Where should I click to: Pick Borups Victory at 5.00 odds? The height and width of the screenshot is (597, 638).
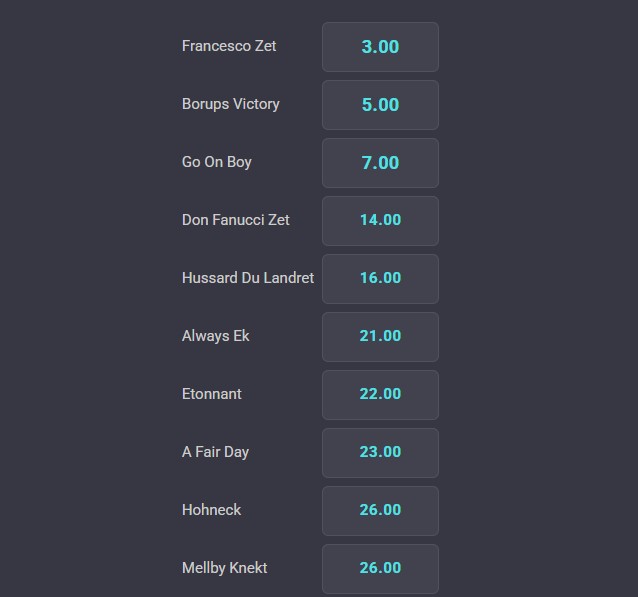[380, 105]
